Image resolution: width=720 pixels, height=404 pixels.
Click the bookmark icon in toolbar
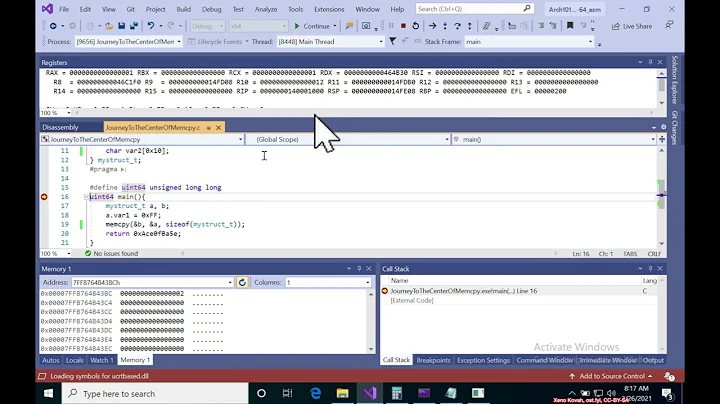point(570,26)
